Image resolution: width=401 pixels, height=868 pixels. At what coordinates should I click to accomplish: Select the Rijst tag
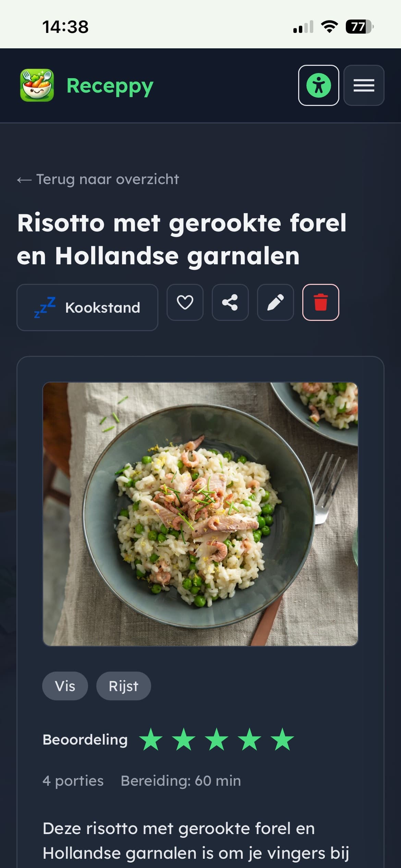(124, 686)
